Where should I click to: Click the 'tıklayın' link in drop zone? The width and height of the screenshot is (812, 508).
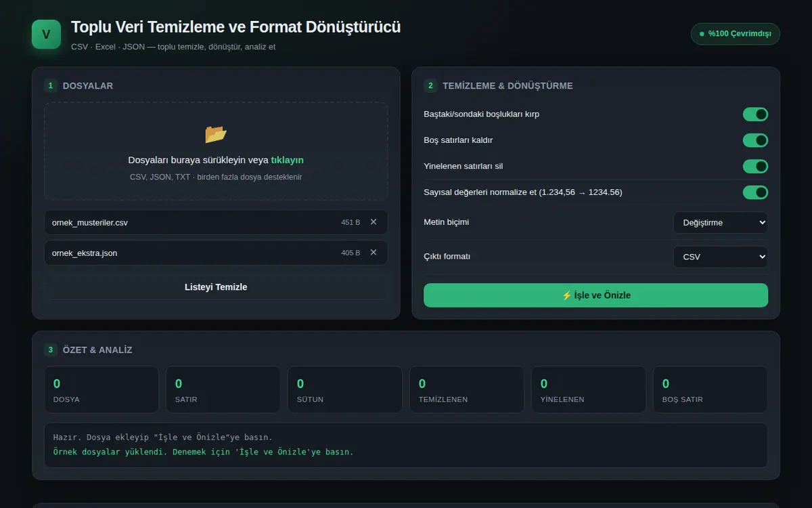click(x=287, y=161)
